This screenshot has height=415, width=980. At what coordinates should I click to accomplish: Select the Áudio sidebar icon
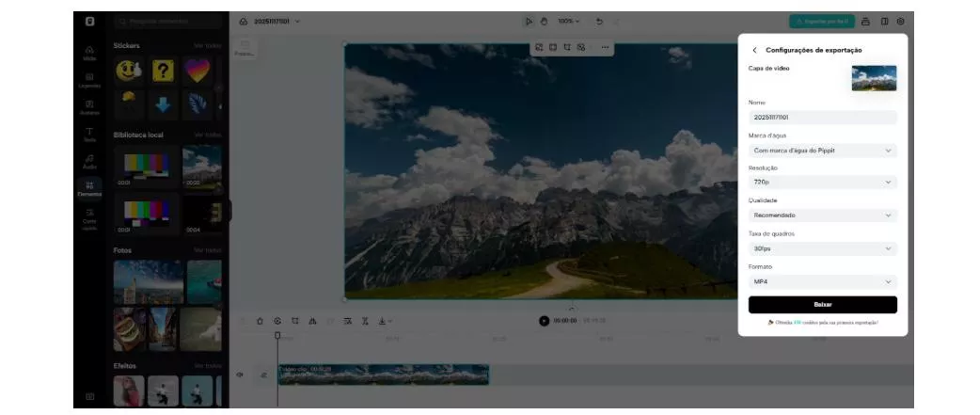point(89,162)
